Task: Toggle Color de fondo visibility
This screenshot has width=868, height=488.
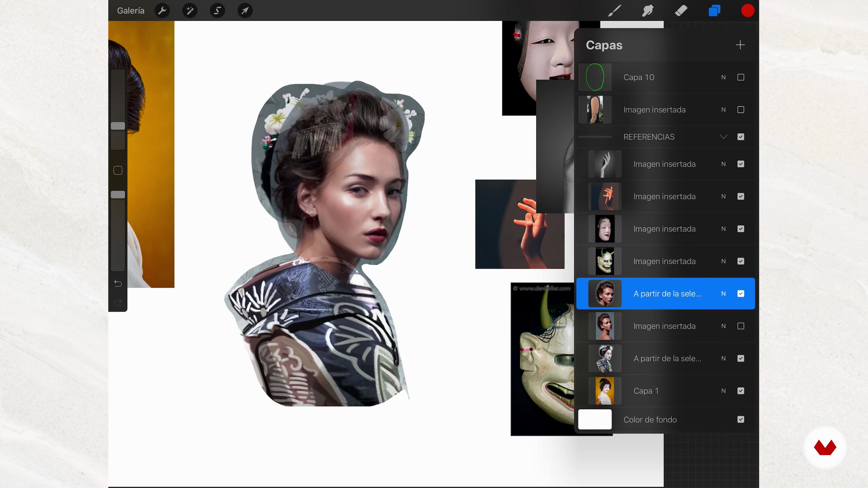Action: 741,419
